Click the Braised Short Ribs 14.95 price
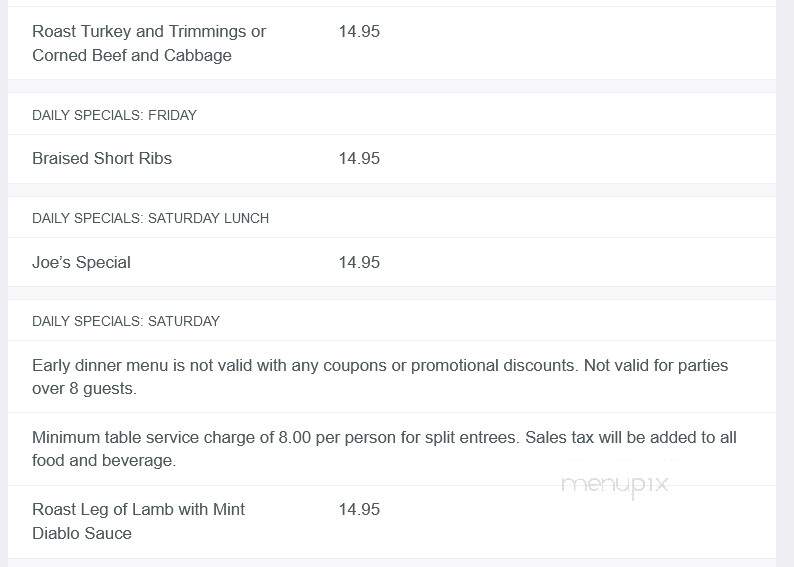 pyautogui.click(x=359, y=158)
